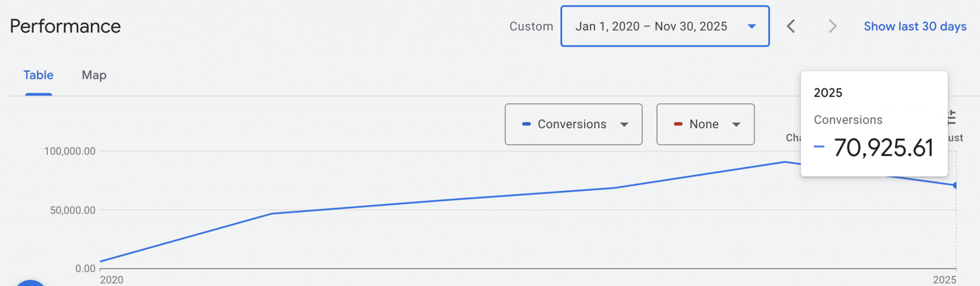Screen dimensions: 980x286
Task: Click the date range dropdown arrow
Action: (752, 26)
